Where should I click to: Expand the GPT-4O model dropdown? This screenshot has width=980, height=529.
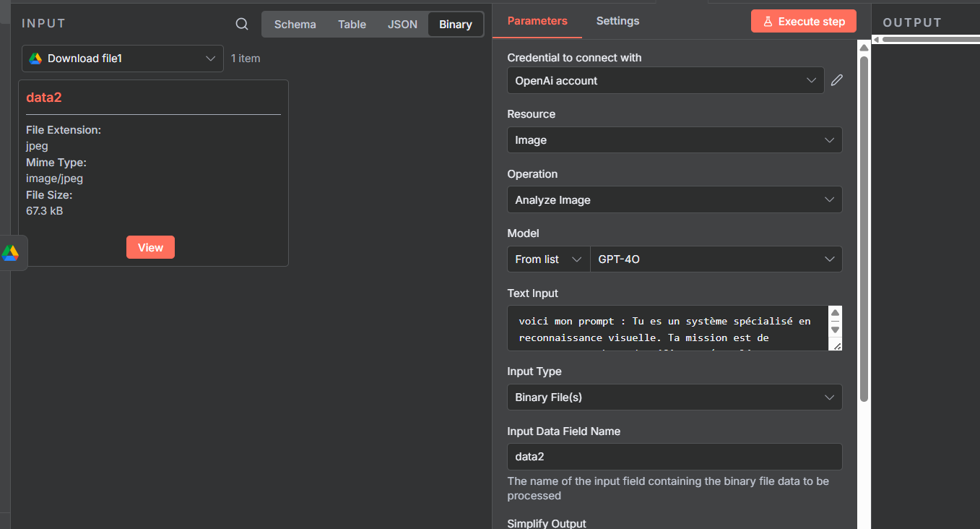point(715,259)
